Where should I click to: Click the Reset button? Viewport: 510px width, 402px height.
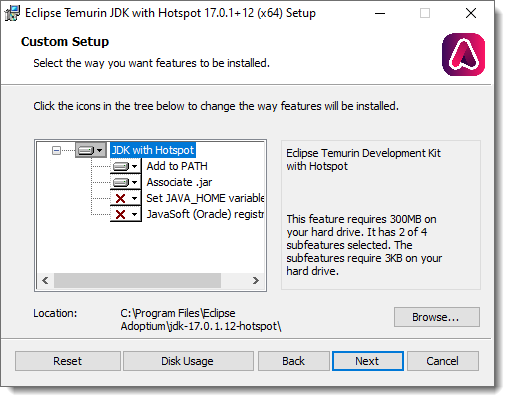[68, 361]
